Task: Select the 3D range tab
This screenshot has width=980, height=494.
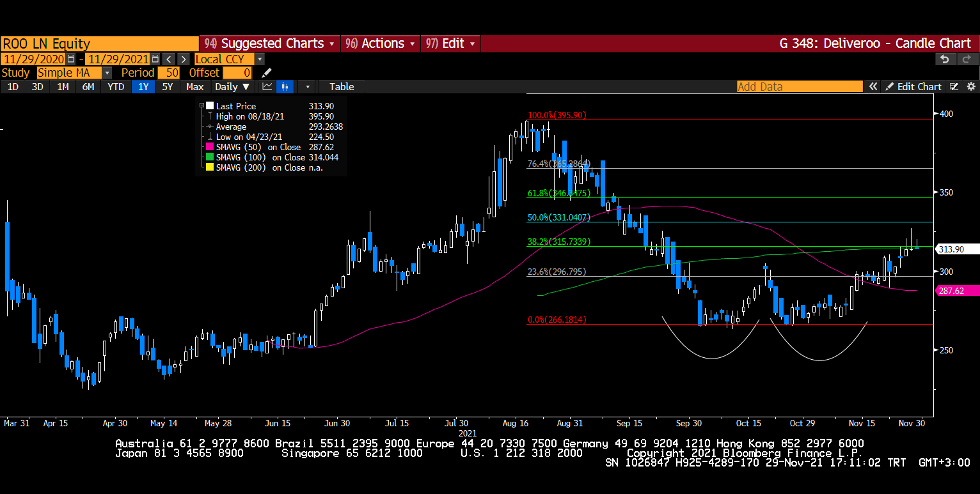Action: pyautogui.click(x=38, y=87)
